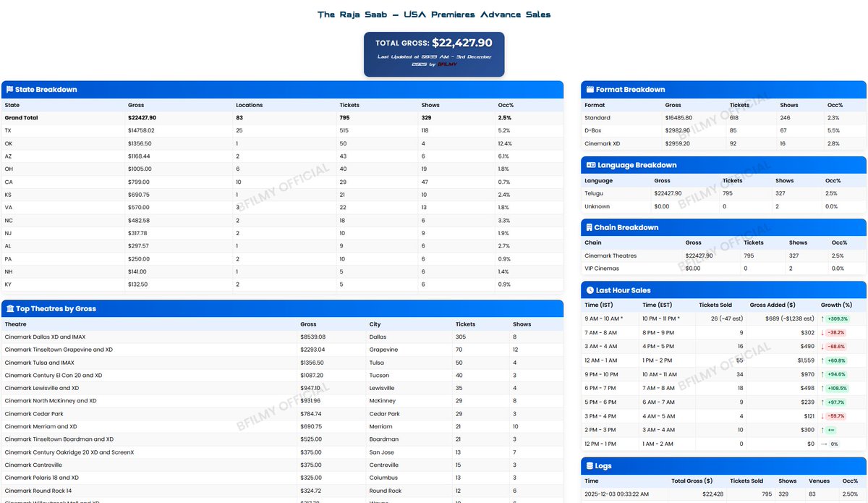Image resolution: width=868 pixels, height=503 pixels.
Task: Select the TX state row label
Action: tap(8, 131)
